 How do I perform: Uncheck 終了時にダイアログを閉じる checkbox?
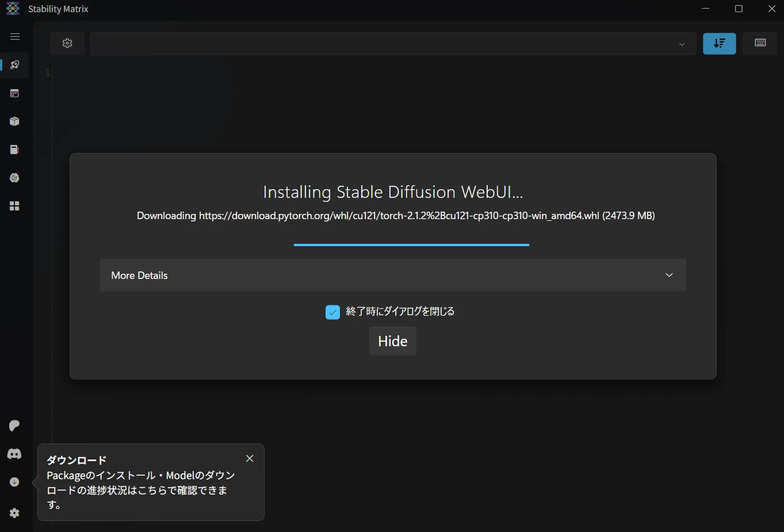pyautogui.click(x=332, y=312)
